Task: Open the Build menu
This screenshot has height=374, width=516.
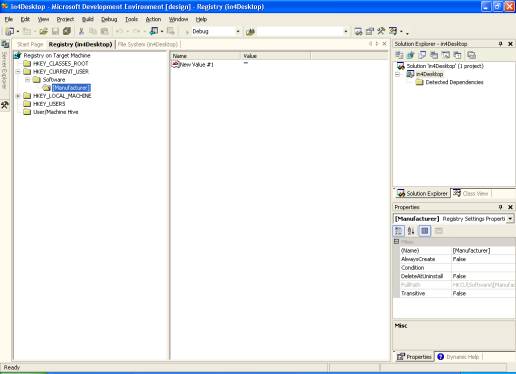Action: 88,19
